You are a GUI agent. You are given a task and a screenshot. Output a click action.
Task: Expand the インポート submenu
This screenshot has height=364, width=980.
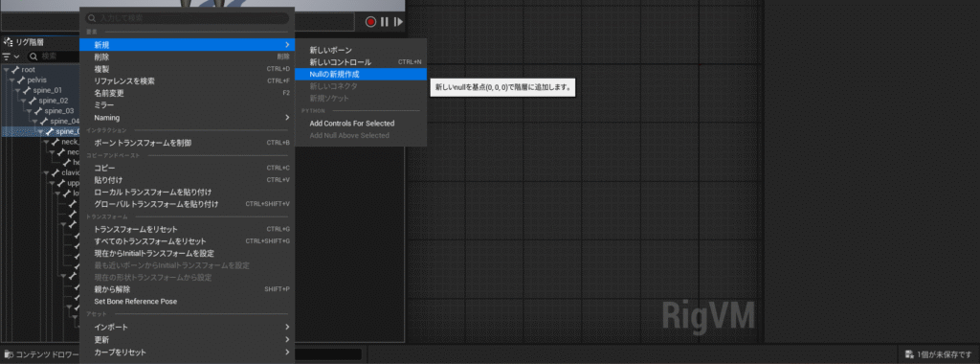(x=187, y=327)
